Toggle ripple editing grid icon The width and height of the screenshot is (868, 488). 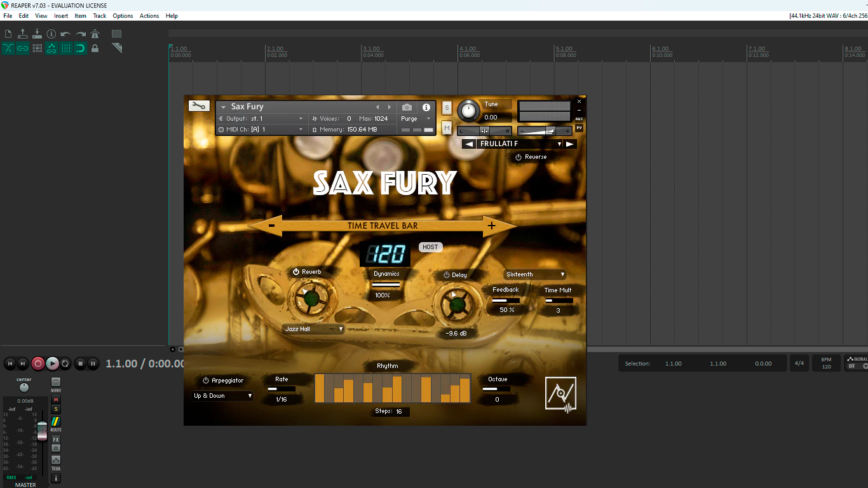pos(37,48)
